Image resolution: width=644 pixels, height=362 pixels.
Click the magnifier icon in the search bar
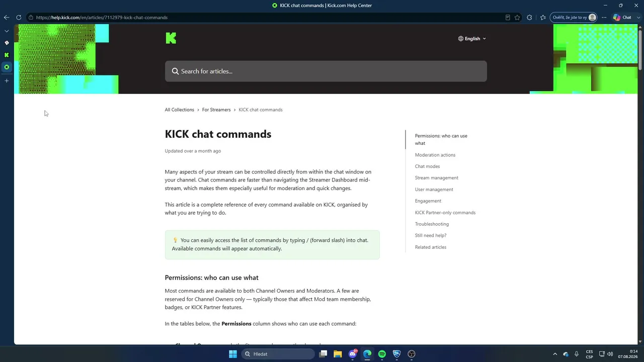coord(176,71)
